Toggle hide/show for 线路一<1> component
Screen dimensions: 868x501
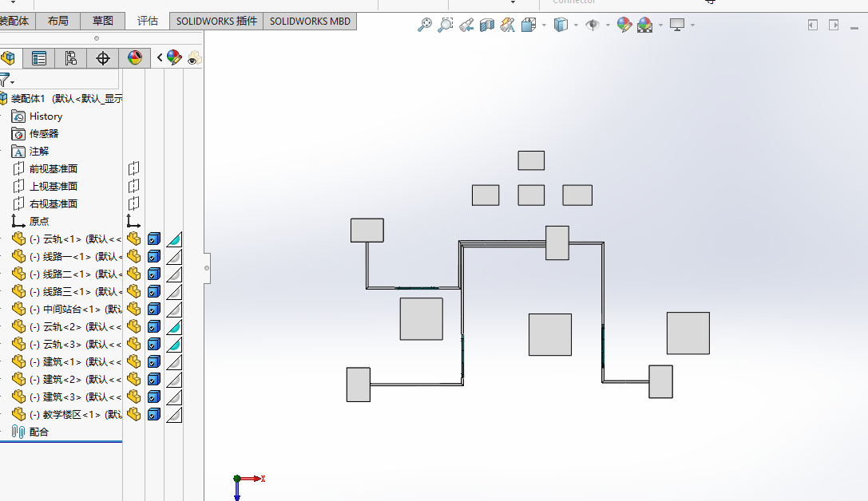pos(133,257)
